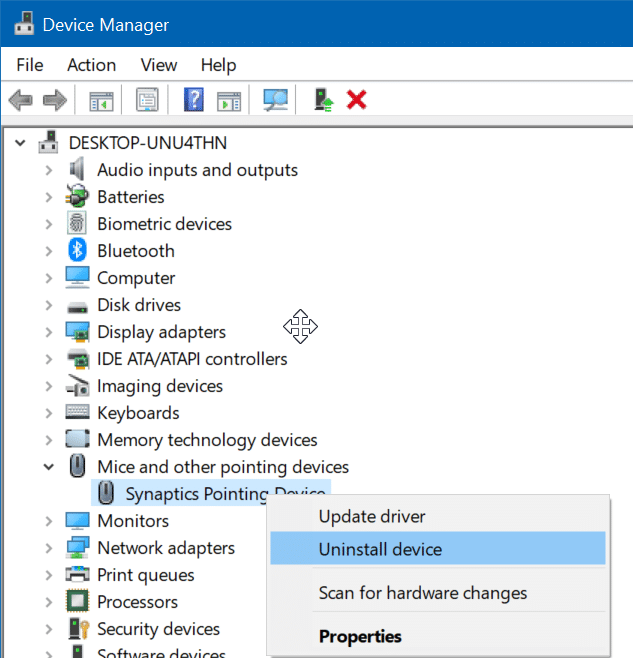Click the Audio inputs speaker icon

[x=77, y=169]
